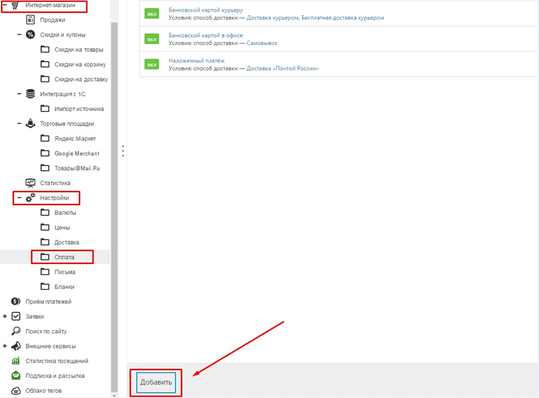539x398 pixels.
Task: Click the cloud icon of Облако тегов
Action: 16,390
